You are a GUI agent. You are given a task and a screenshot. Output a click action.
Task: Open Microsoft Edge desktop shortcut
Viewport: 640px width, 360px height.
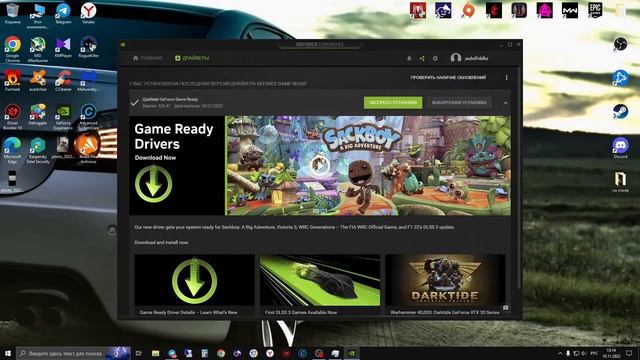click(x=12, y=150)
